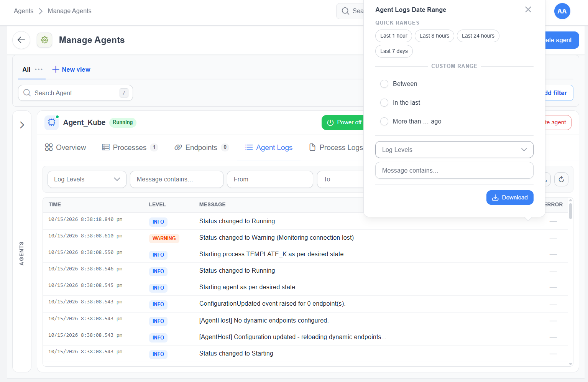Click the 8:38:18.840 pm timestamp
Image resolution: width=588 pixels, height=382 pixels.
coord(85,219)
